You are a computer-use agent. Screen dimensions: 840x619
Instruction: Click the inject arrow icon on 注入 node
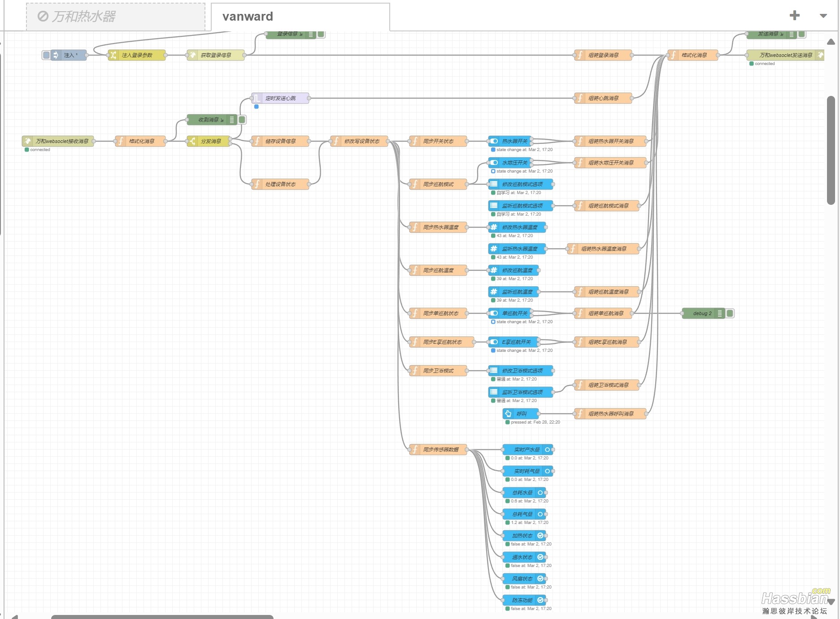[x=56, y=55]
